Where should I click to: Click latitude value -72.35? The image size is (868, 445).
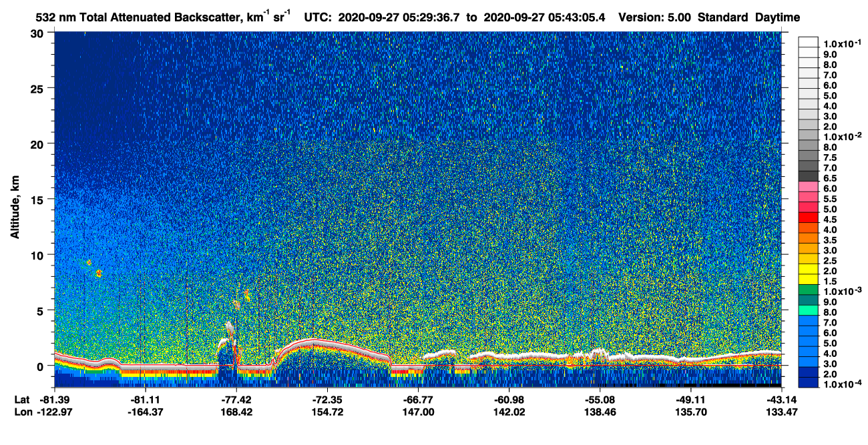point(327,399)
